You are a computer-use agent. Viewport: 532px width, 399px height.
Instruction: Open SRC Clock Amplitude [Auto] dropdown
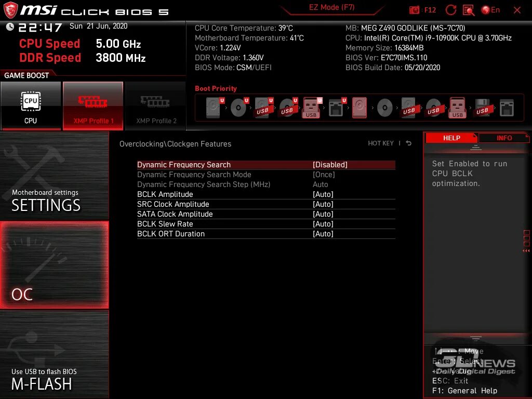[323, 204]
